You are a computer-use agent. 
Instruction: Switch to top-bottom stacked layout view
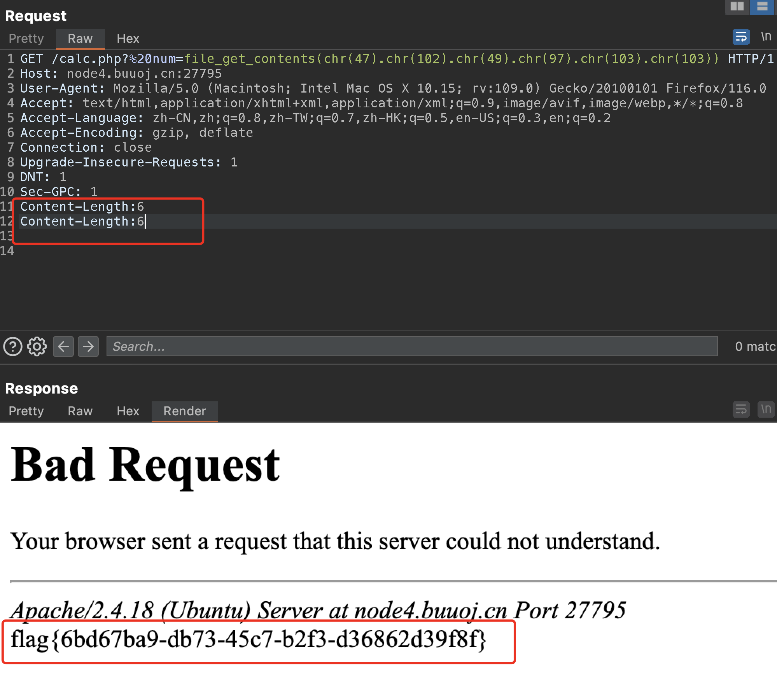click(762, 7)
